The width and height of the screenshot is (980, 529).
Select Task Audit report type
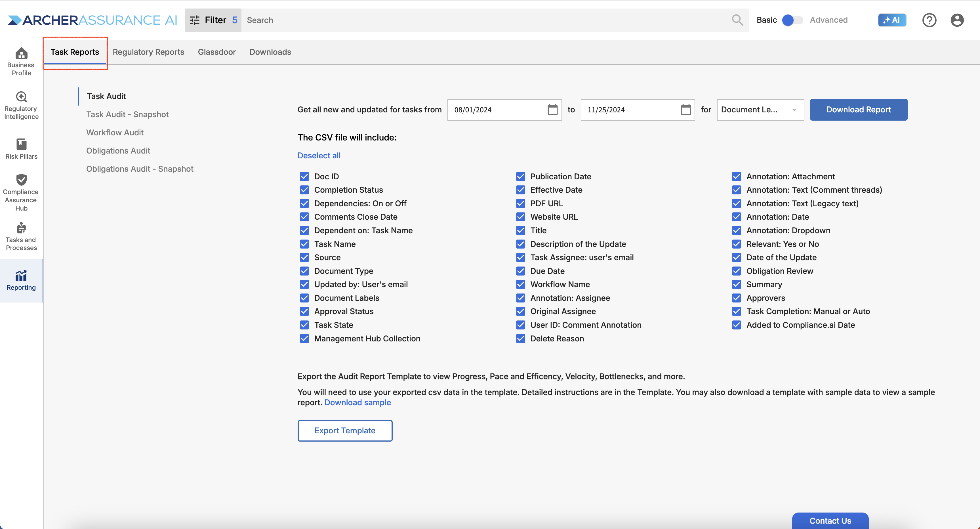pos(106,96)
